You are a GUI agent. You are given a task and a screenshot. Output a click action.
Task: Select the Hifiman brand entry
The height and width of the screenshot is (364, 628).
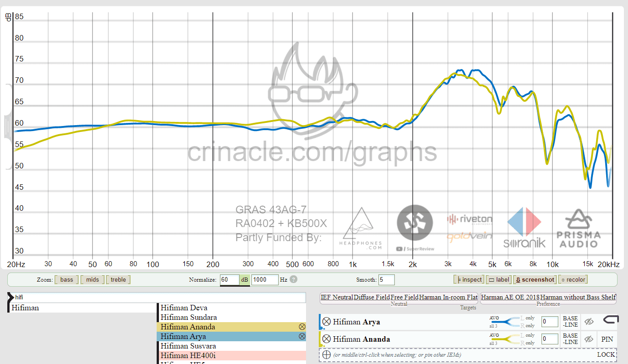point(82,308)
